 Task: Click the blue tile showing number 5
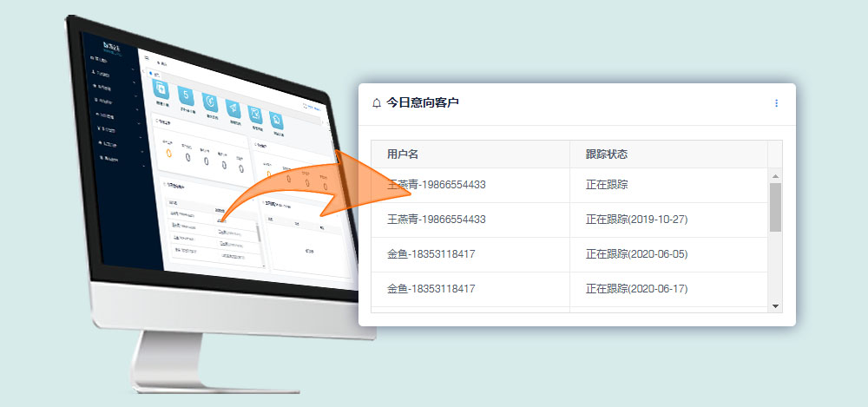[x=186, y=95]
